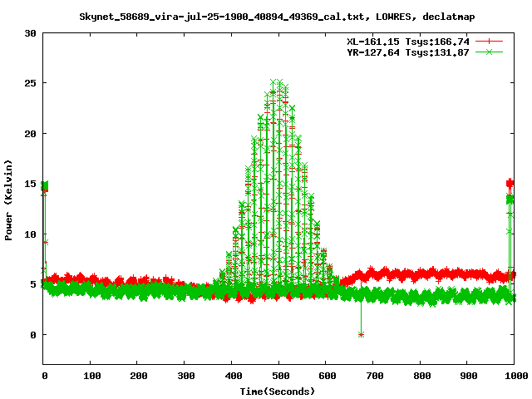Click the x-axis tick label 200
The width and height of the screenshot is (532, 399).
pos(139,376)
